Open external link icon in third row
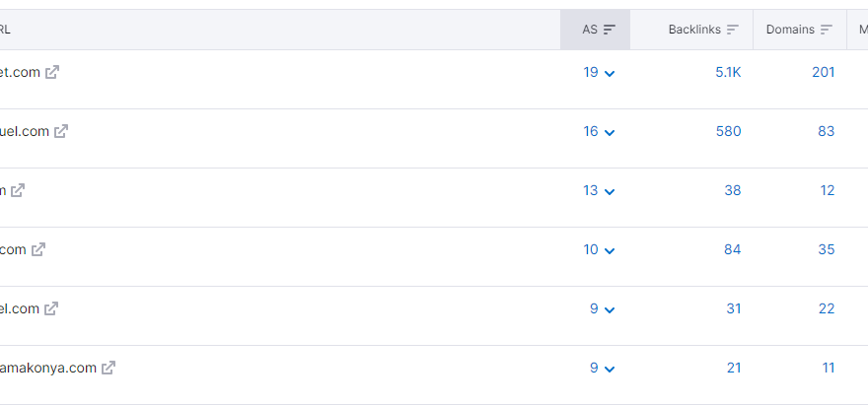The image size is (868, 406). tap(18, 190)
